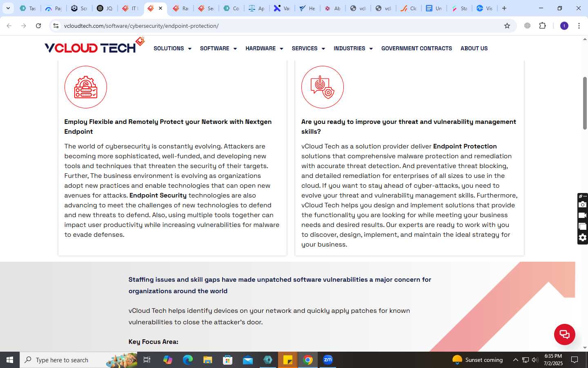
Task: Open the Hardware dropdown menu
Action: (x=264, y=48)
